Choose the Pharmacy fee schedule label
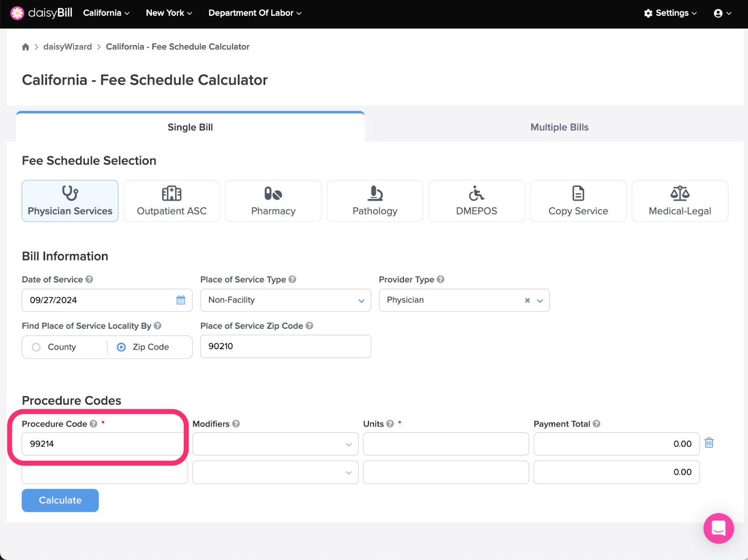 273,211
